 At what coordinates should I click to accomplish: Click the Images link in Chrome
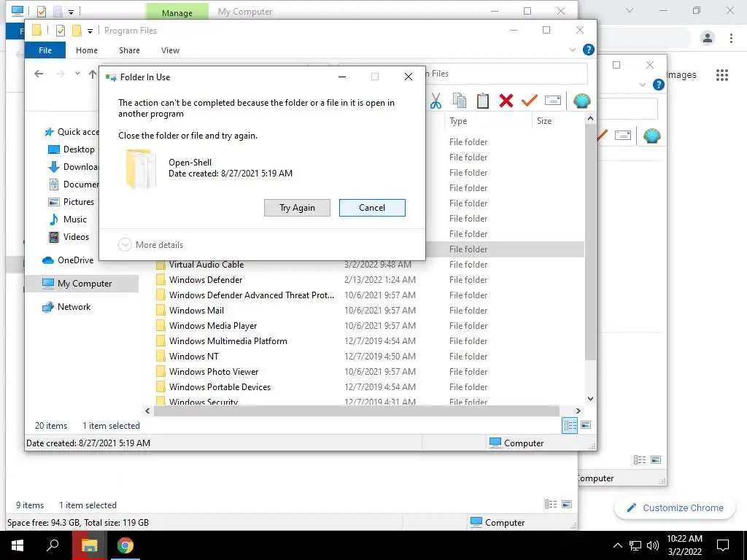(681, 75)
